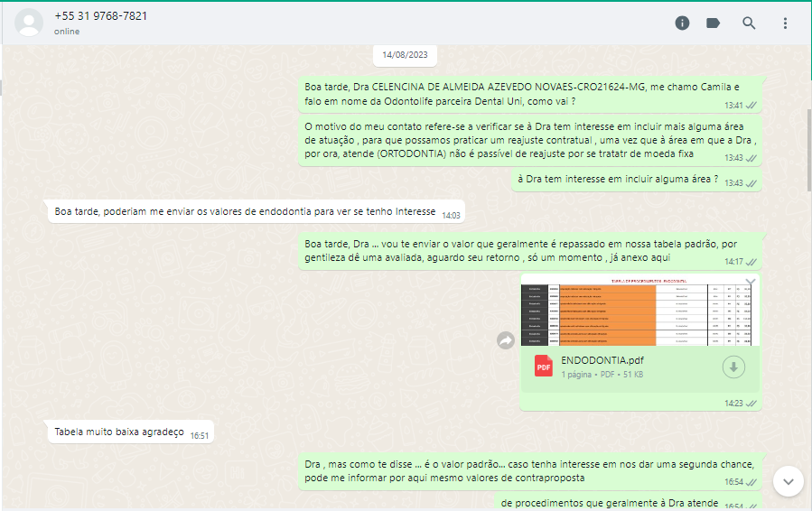812x511 pixels.
Task: Select message "Tabela muito baixa agradeço"
Action: (x=130, y=432)
